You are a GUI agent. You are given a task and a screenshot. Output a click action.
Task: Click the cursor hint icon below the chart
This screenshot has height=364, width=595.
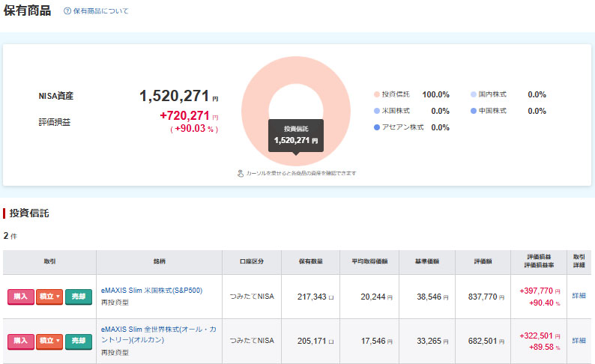[x=241, y=173]
